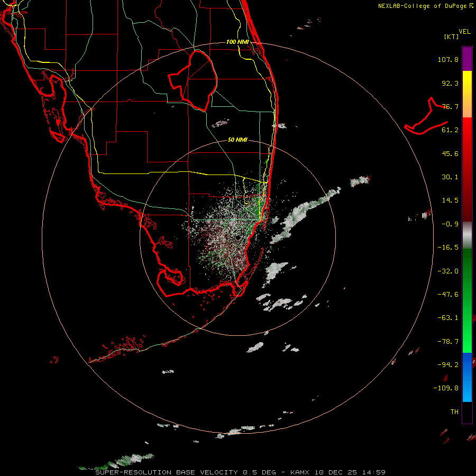Click the 30.1 velocity scale value
Screen dimensions: 476x476
tap(450, 177)
